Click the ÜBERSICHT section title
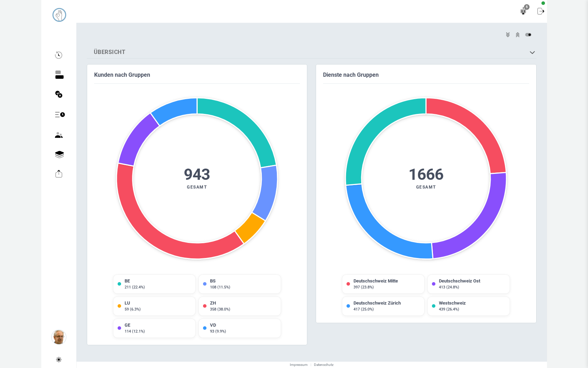This screenshot has height=368, width=588. pyautogui.click(x=110, y=52)
